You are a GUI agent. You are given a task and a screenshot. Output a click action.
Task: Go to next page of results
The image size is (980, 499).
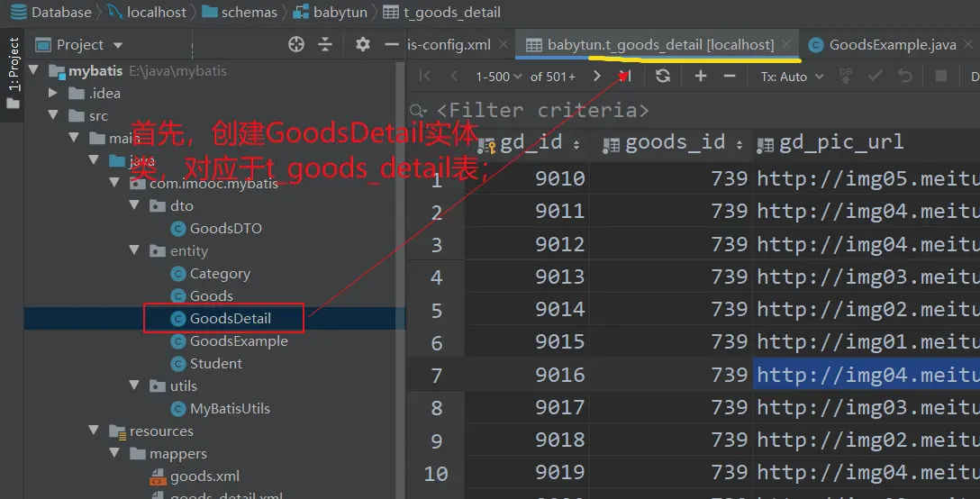(x=597, y=77)
